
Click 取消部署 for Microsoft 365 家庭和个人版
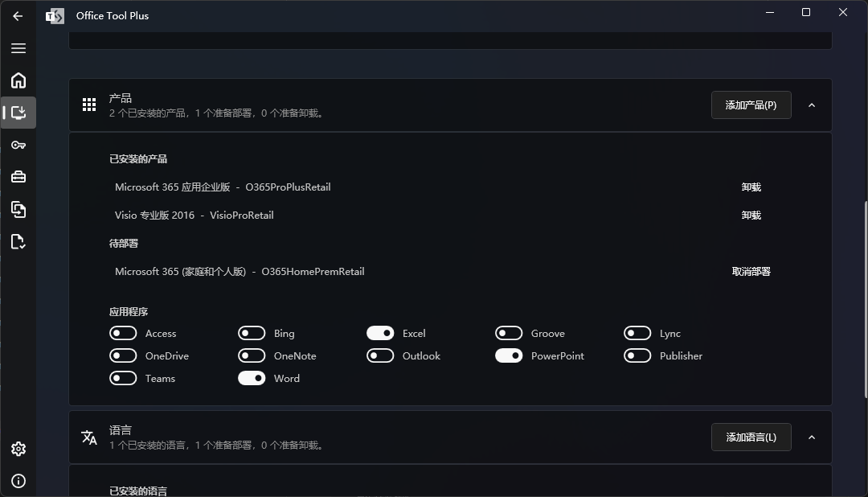(x=751, y=272)
